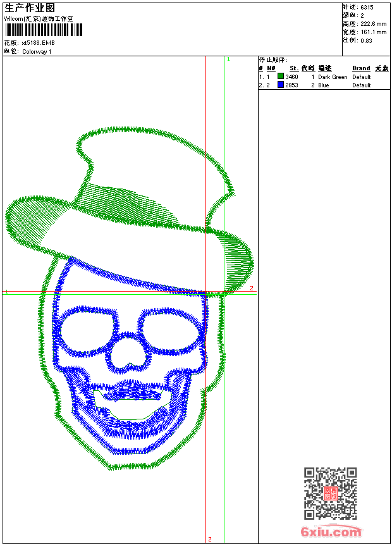The image size is (392, 544).
Task: Click the Blue color swatch
Action: click(281, 85)
